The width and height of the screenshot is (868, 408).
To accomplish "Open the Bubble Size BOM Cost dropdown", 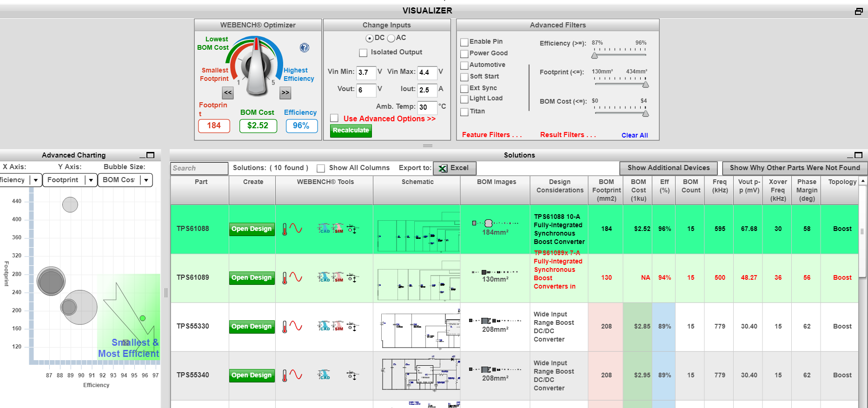I will [x=146, y=180].
